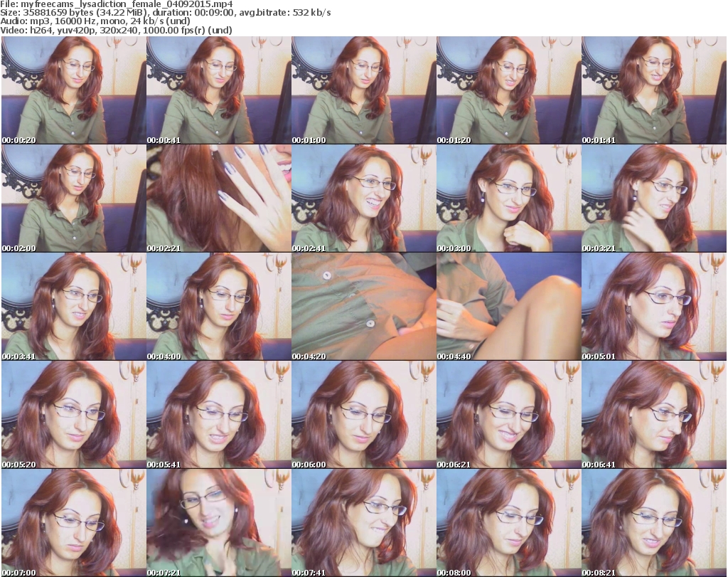The image size is (728, 577).
Task: Click the File name line ending in 04092015.mp4
Action: point(117,4)
